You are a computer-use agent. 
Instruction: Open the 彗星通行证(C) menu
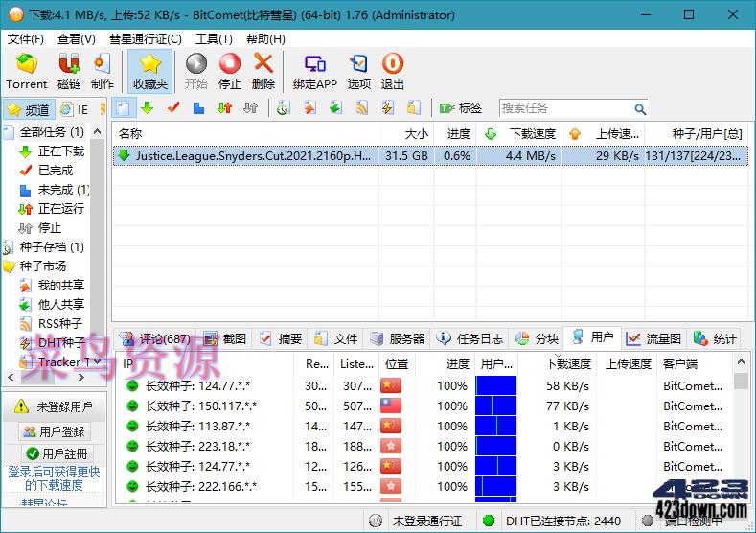[145, 39]
